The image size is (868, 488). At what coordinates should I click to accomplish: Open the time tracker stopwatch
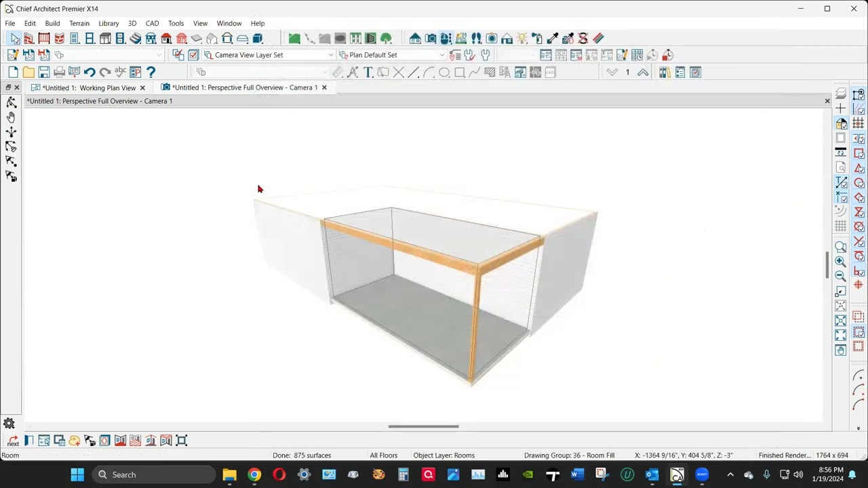click(667, 55)
